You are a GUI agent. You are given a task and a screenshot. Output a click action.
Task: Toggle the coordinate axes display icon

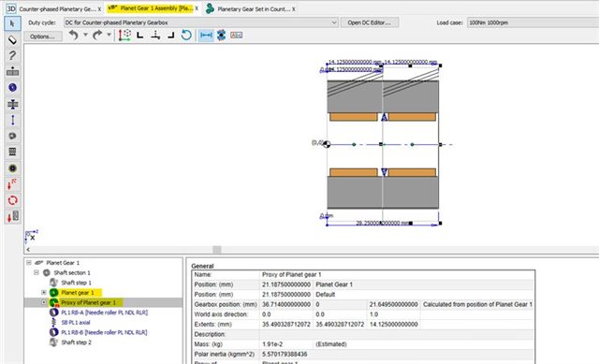pos(124,36)
